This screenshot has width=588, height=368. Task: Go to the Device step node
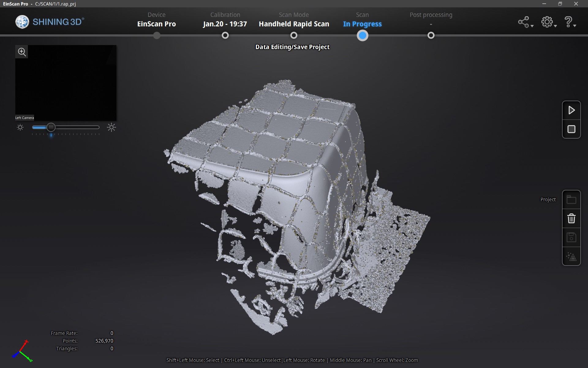click(x=156, y=36)
